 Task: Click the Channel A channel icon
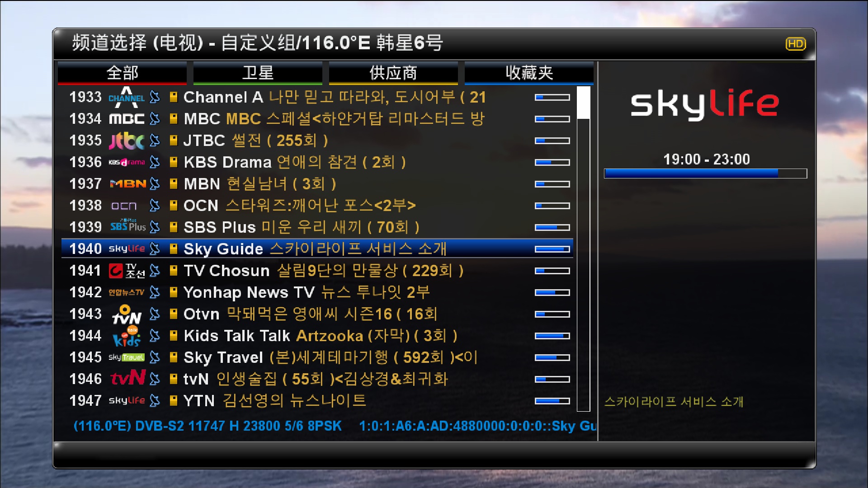[126, 97]
